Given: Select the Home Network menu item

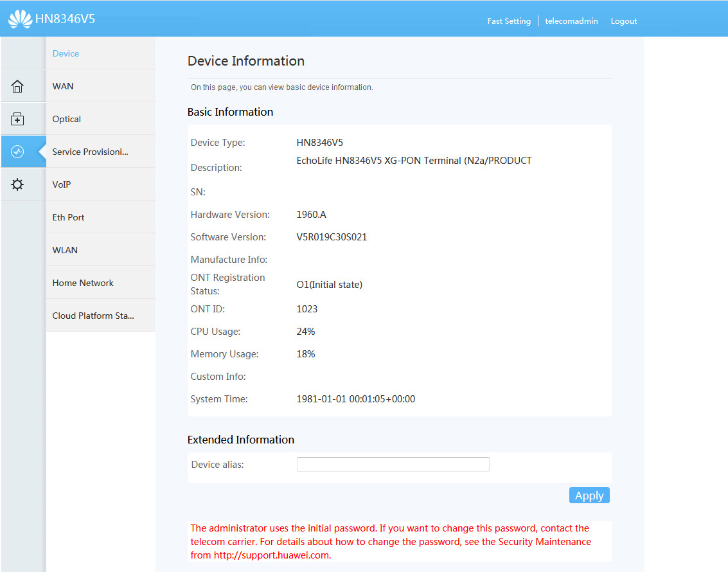Looking at the screenshot, I should [83, 283].
